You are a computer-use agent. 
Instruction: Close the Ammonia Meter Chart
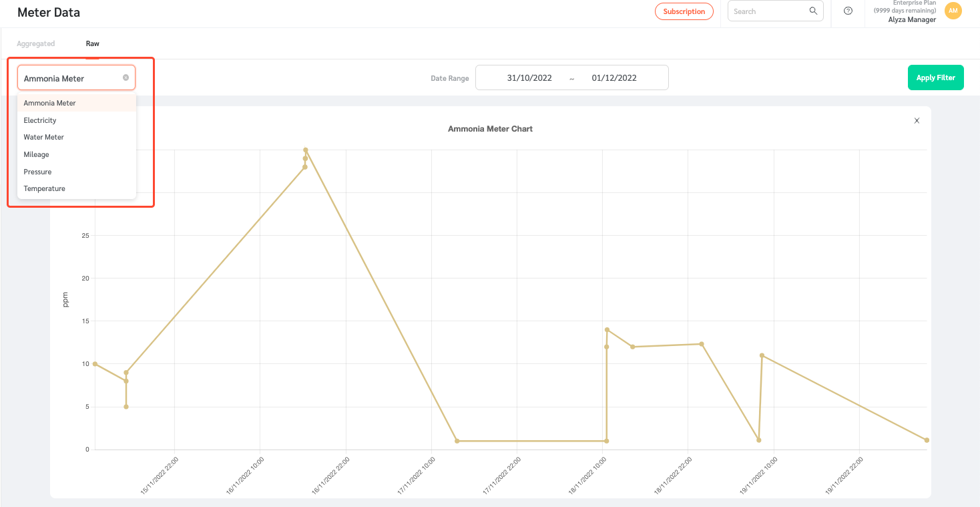917,120
